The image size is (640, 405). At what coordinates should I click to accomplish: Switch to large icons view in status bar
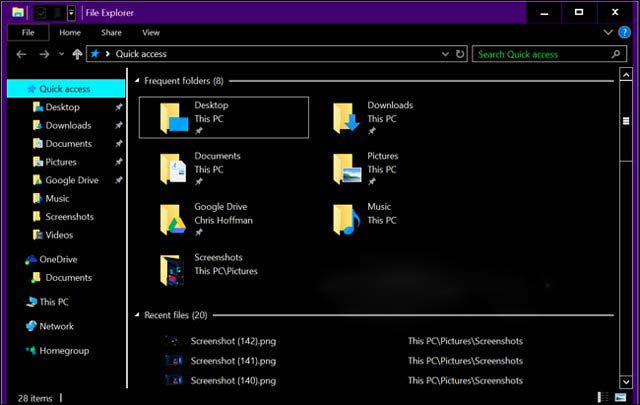click(620, 397)
